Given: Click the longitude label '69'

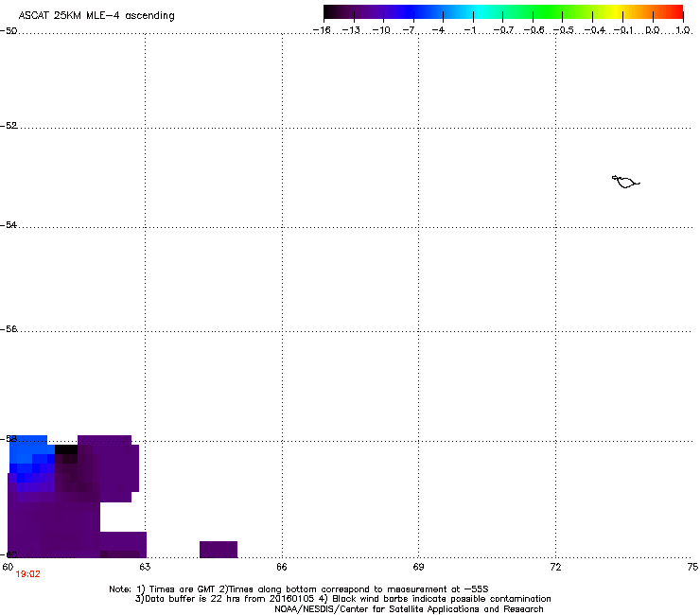Looking at the screenshot, I should (x=418, y=567).
